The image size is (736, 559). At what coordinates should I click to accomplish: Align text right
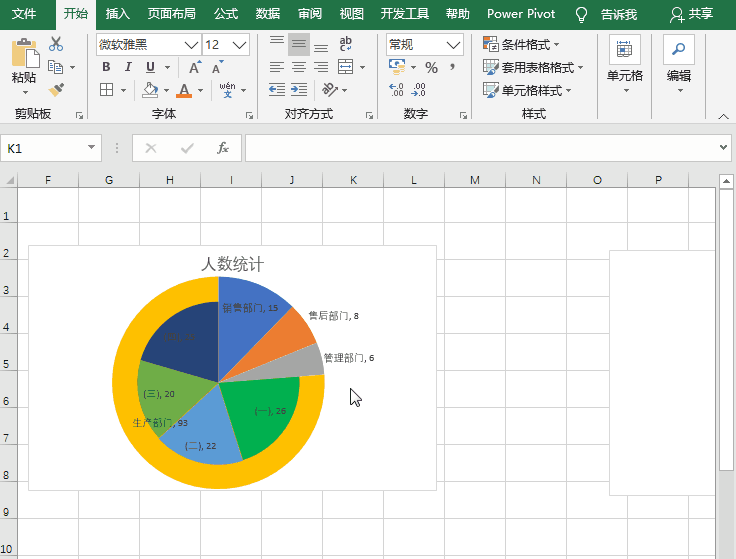[321, 67]
